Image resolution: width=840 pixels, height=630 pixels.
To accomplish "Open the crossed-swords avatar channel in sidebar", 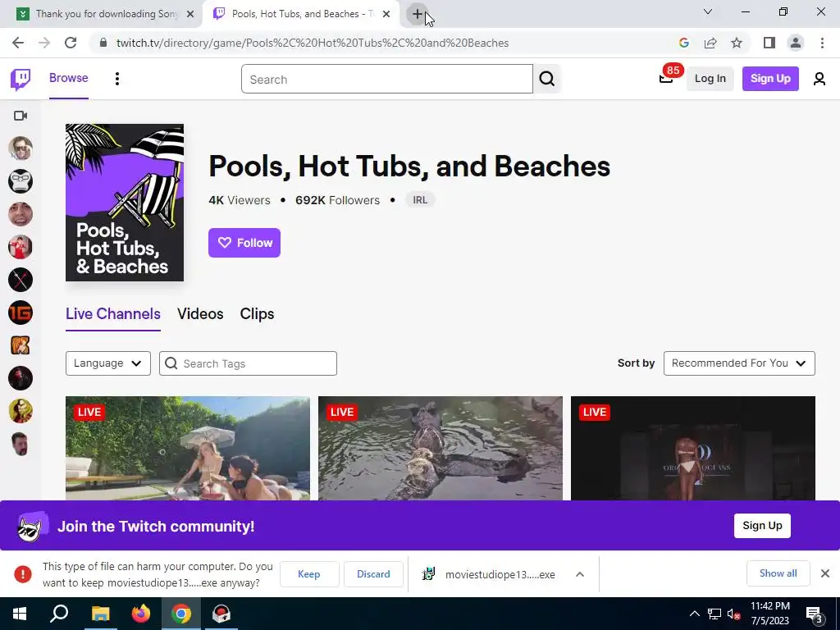I will pyautogui.click(x=21, y=280).
